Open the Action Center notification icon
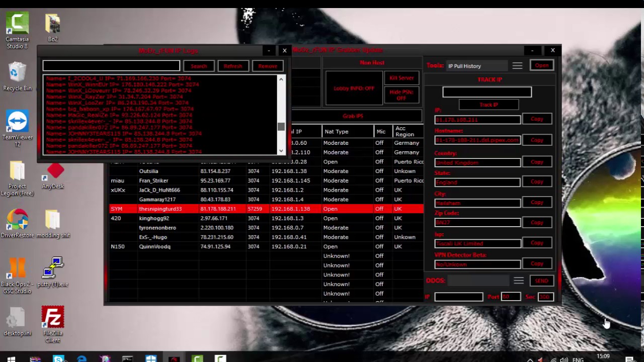The height and width of the screenshot is (362, 644). coord(629,359)
